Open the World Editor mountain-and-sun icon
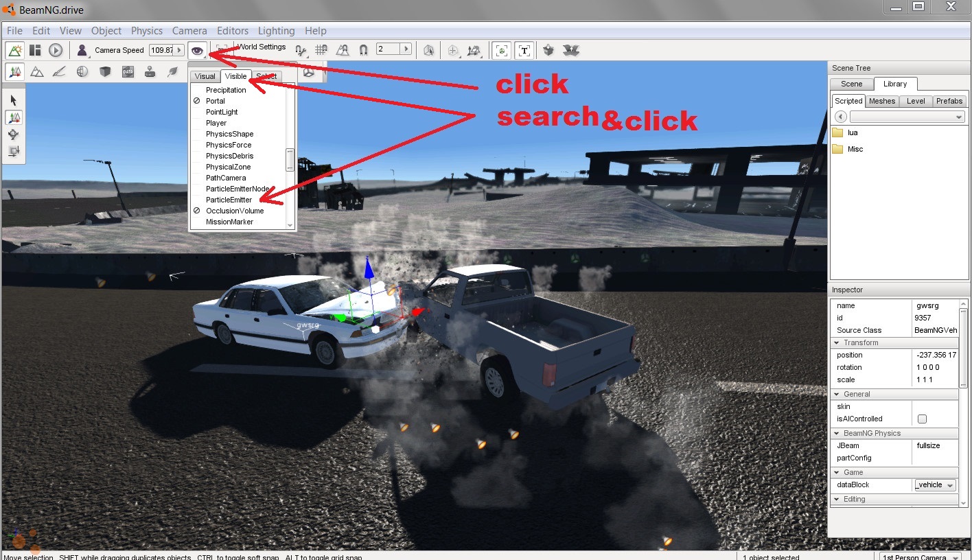972x560 pixels. pos(14,50)
